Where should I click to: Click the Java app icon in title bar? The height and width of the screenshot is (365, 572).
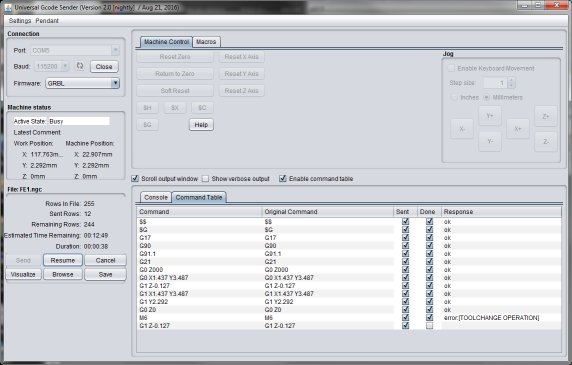tap(8, 7)
